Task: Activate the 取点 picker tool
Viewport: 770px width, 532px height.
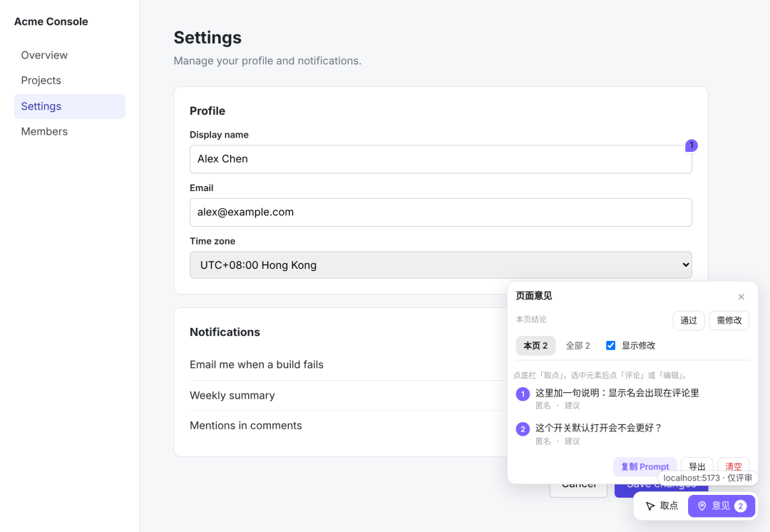Action: pyautogui.click(x=662, y=506)
